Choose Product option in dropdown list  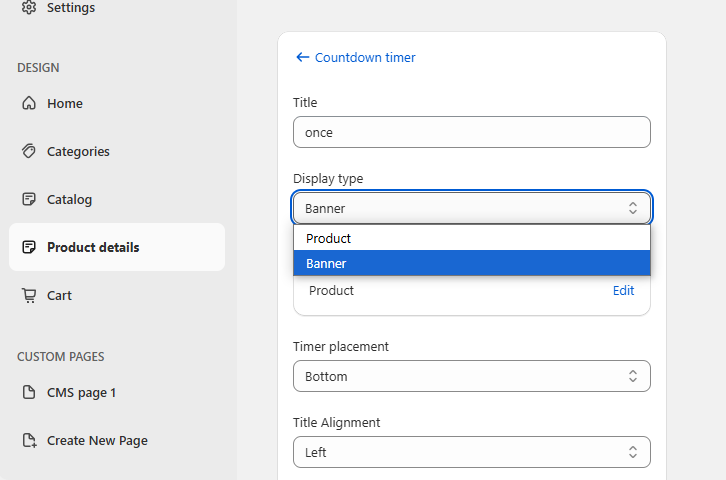472,238
